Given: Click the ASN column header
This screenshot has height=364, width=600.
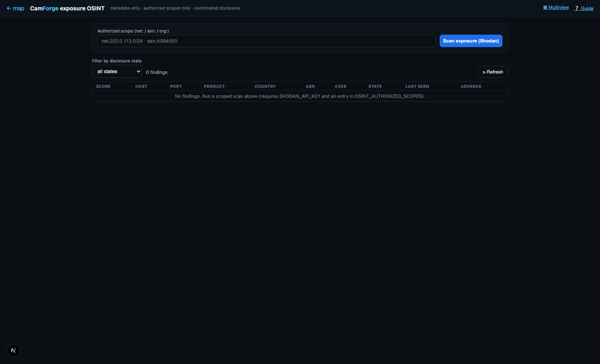Looking at the screenshot, I should (310, 86).
